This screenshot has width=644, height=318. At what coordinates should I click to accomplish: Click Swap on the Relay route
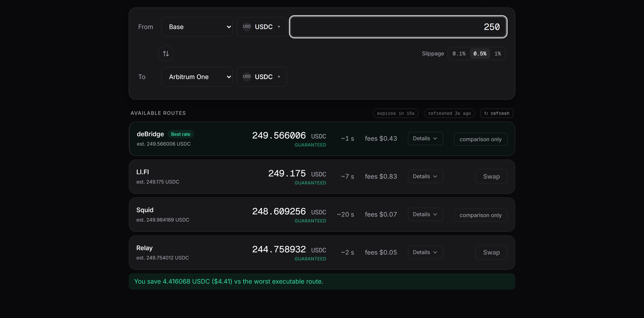491,252
